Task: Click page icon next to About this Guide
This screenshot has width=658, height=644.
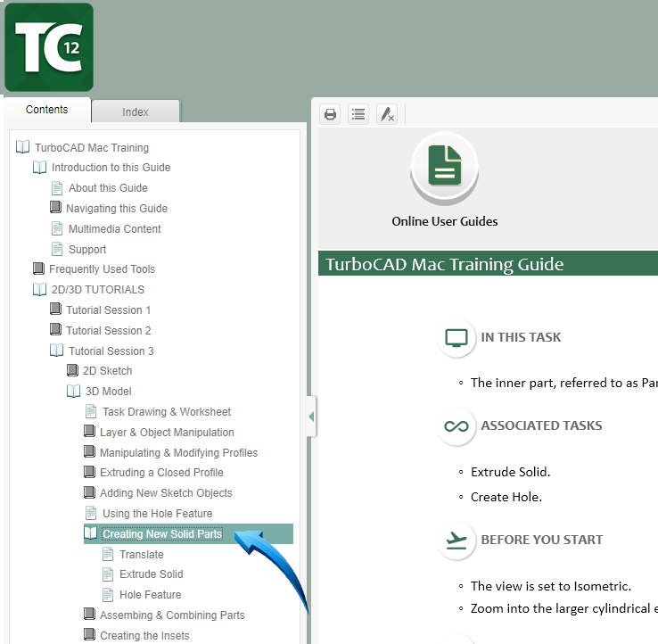Action: coord(57,187)
